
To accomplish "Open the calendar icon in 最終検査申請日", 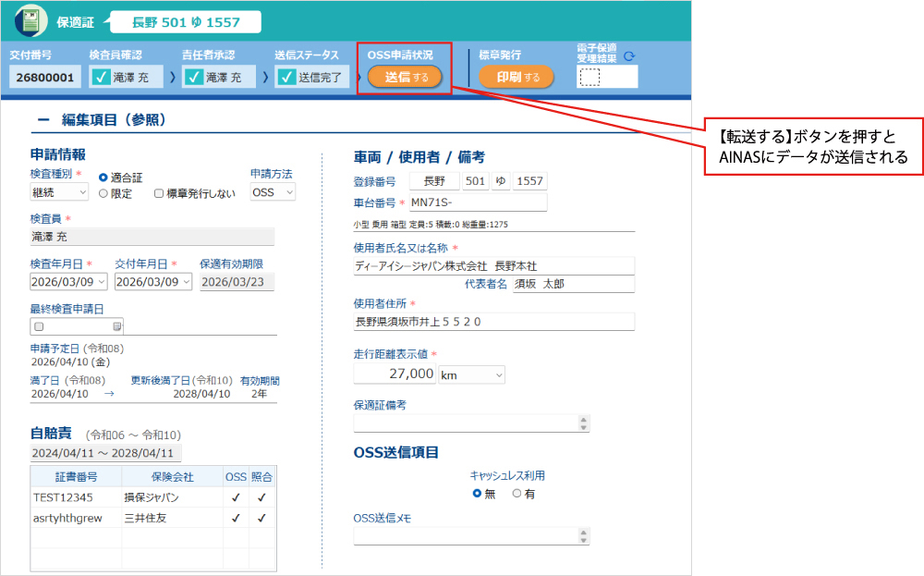I will click(x=117, y=326).
